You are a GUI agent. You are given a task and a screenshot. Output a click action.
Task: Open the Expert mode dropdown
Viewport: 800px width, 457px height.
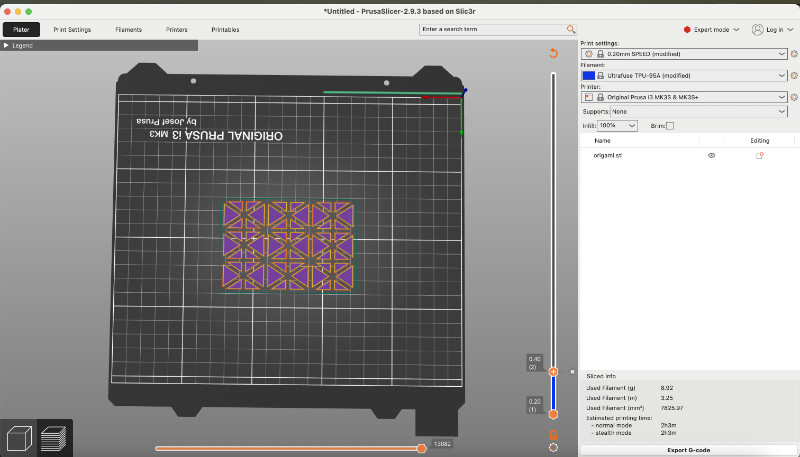(x=711, y=30)
